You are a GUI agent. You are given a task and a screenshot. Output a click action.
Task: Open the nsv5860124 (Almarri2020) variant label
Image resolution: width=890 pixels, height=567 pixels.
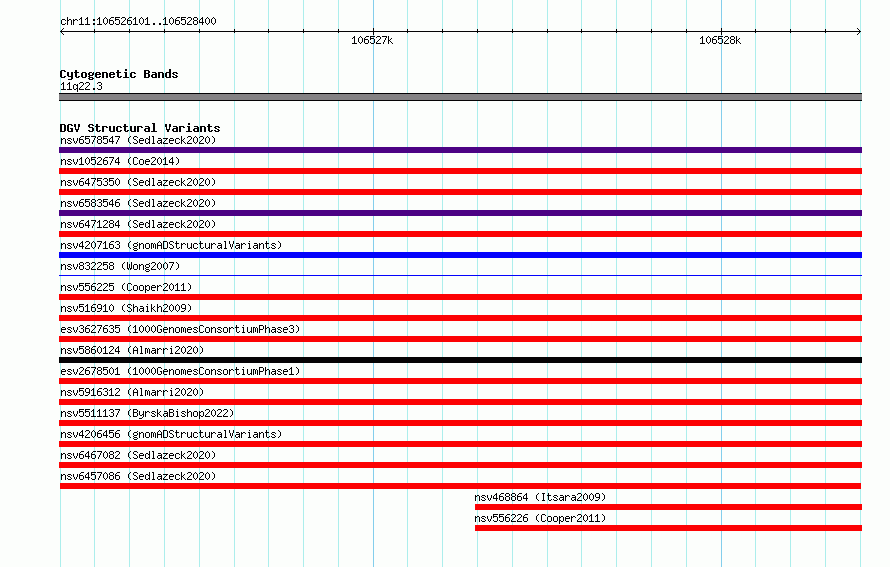(x=132, y=350)
